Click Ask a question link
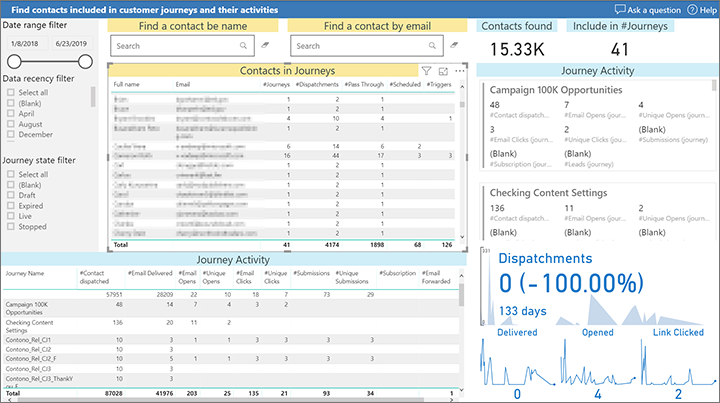The image size is (720, 403). click(648, 10)
